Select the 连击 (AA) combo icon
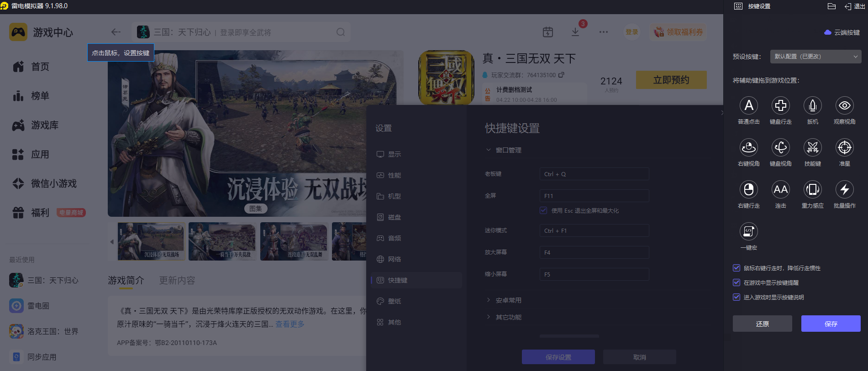Viewport: 868px width, 371px height. (x=780, y=189)
